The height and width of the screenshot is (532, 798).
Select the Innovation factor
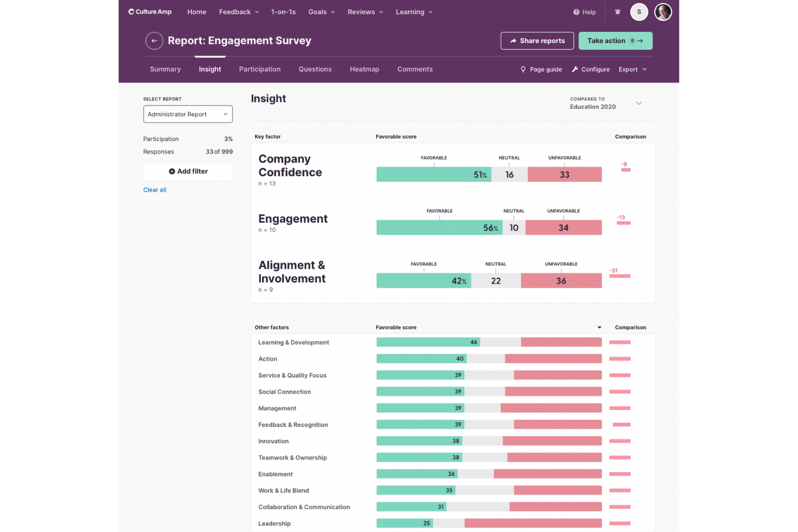[x=273, y=441]
